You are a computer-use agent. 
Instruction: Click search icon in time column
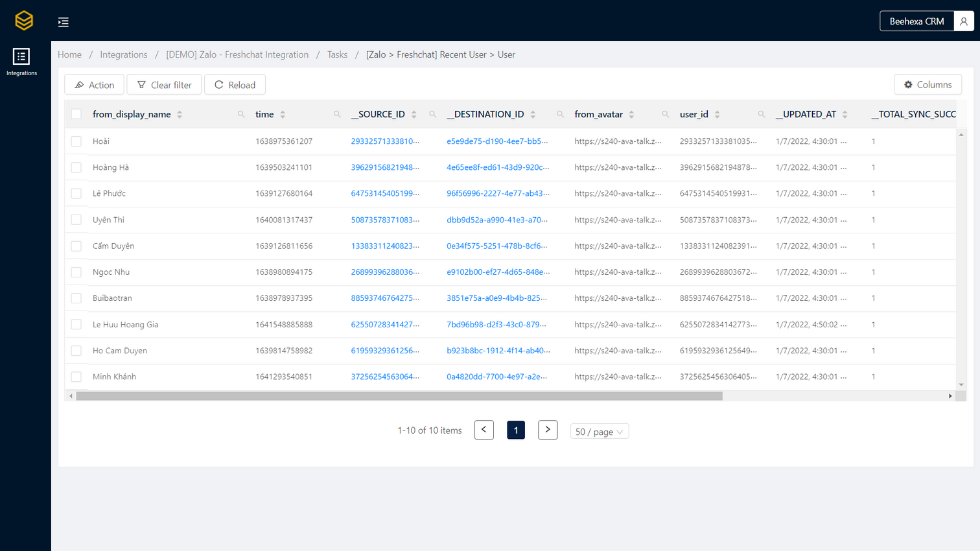point(337,115)
